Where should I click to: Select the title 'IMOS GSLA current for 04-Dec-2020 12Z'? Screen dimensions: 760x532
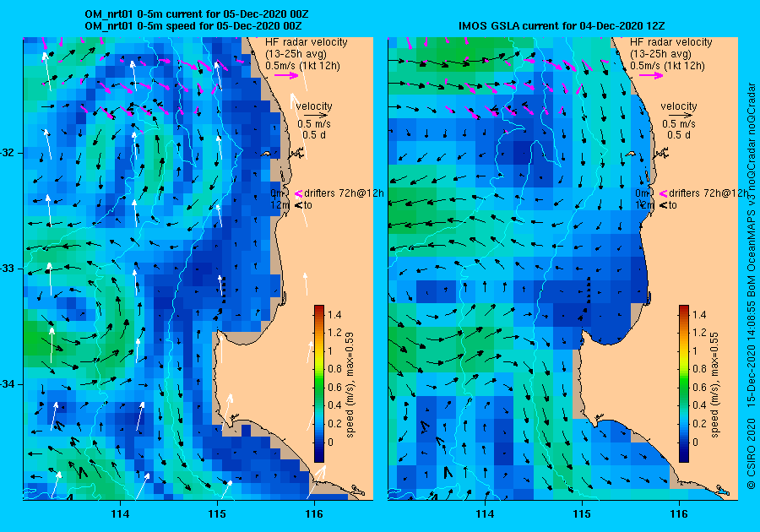562,26
